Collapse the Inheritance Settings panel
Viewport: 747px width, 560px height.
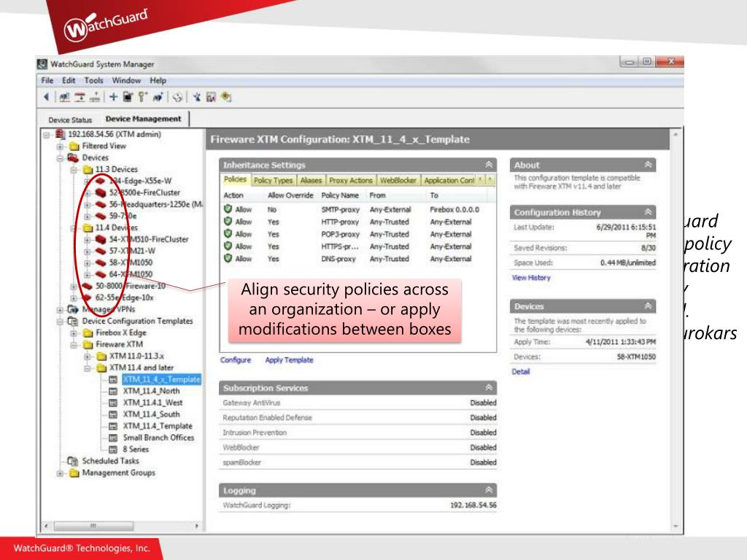pos(489,165)
